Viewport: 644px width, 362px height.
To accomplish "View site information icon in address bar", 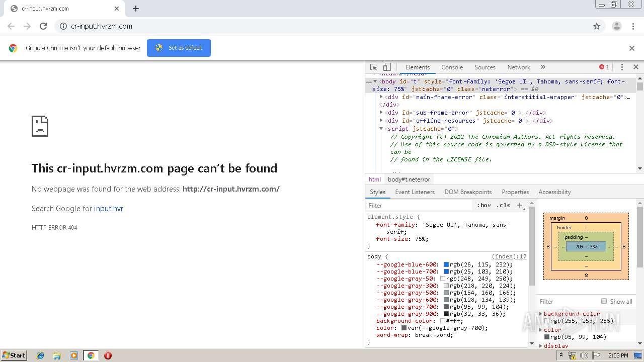I will (63, 26).
